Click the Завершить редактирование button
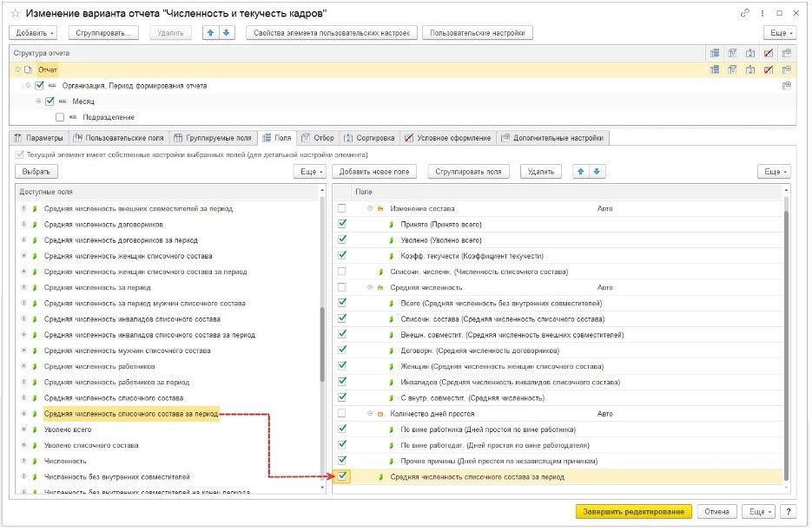The image size is (812, 531). point(633,512)
